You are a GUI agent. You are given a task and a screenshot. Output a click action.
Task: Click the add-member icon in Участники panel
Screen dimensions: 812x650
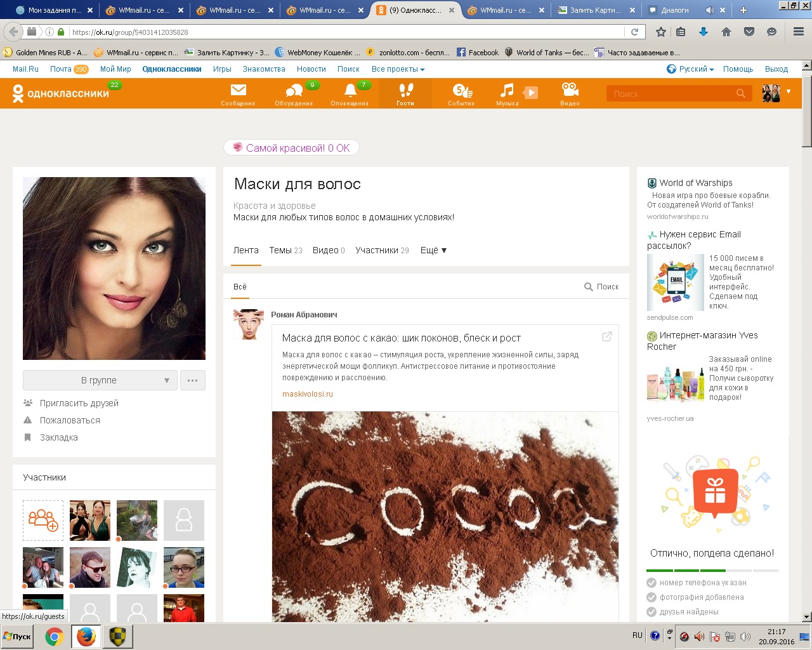pyautogui.click(x=43, y=521)
